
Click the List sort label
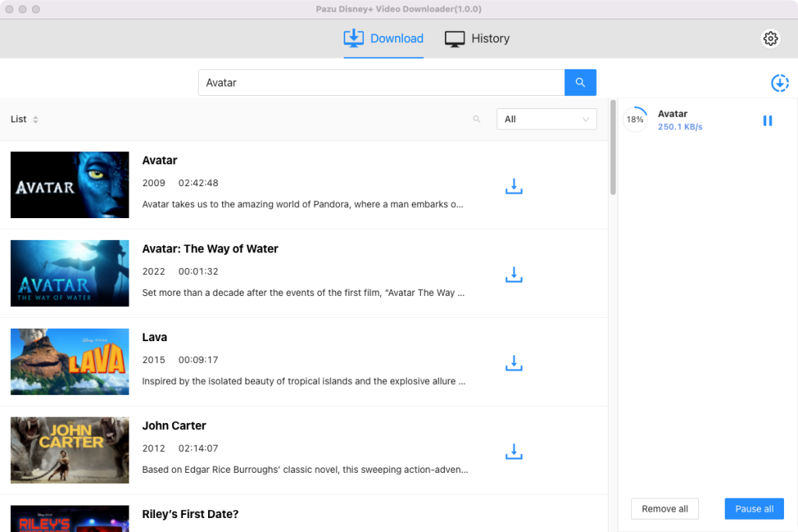click(x=19, y=119)
